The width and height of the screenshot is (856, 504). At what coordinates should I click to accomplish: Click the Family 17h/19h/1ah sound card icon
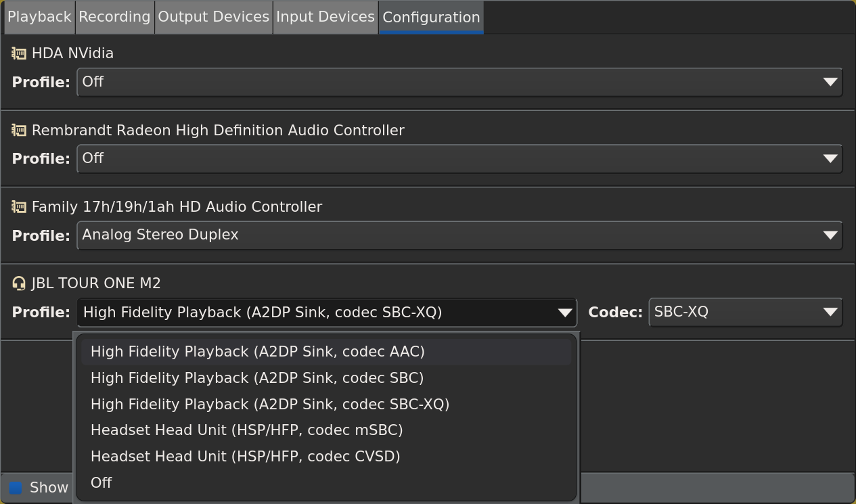click(19, 207)
